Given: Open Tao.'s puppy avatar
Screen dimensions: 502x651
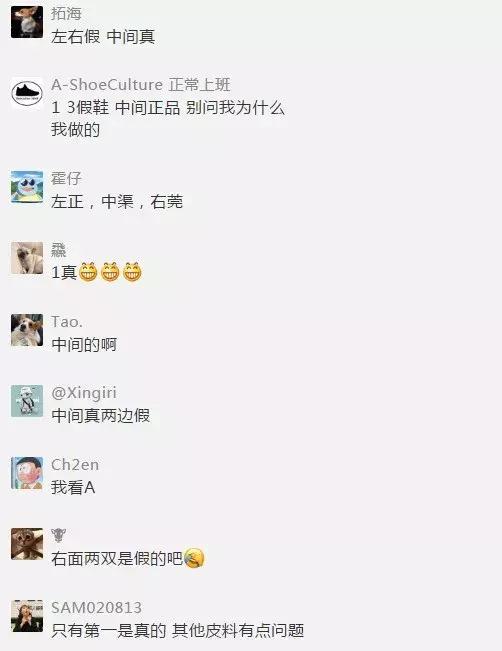Looking at the screenshot, I should point(27,330).
